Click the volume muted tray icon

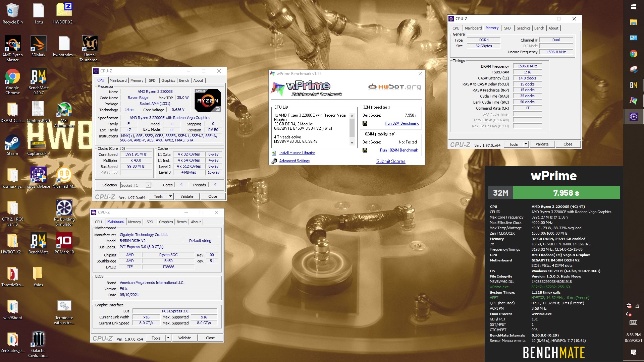[629, 314]
